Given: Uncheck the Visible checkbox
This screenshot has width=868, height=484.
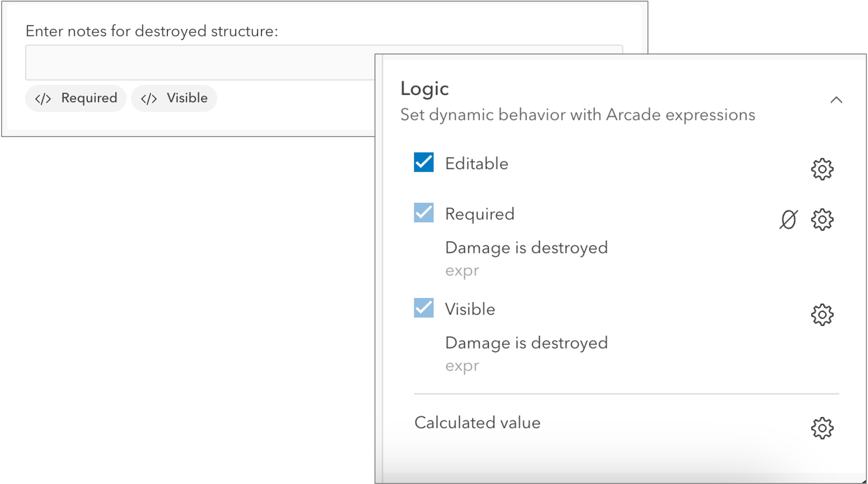Looking at the screenshot, I should point(425,309).
